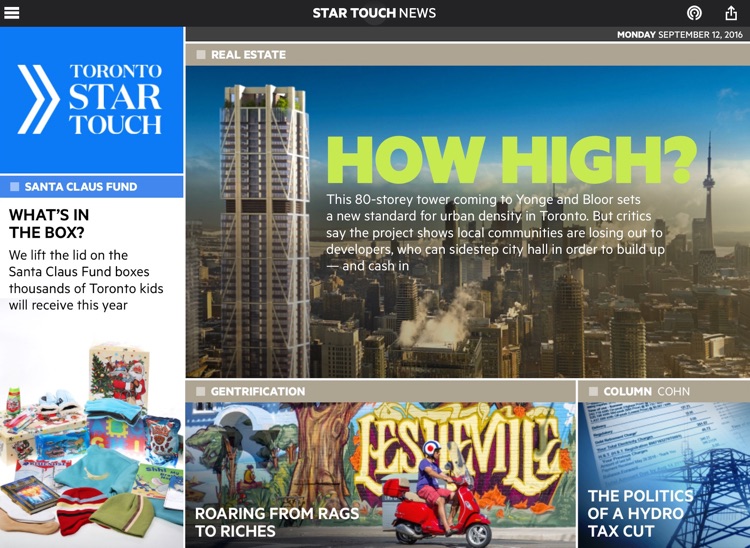Image resolution: width=750 pixels, height=548 pixels.
Task: Open the 'How High?' headline story
Action: point(510,160)
